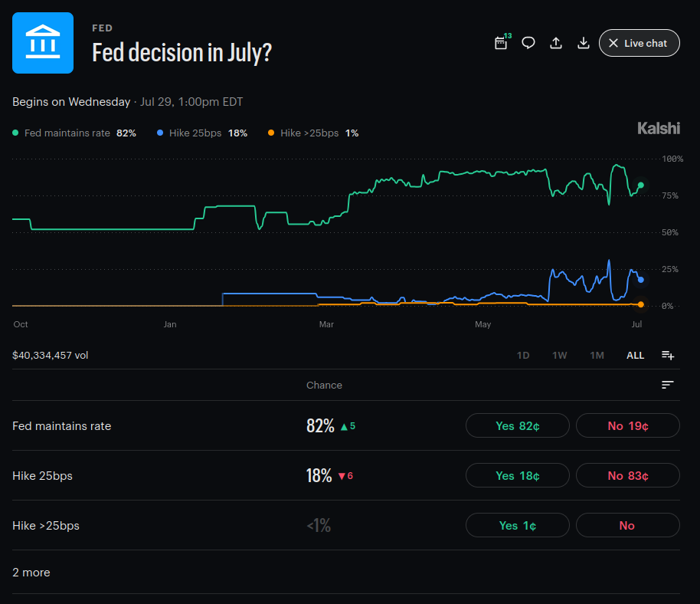Select the 1M time range

coord(597,355)
